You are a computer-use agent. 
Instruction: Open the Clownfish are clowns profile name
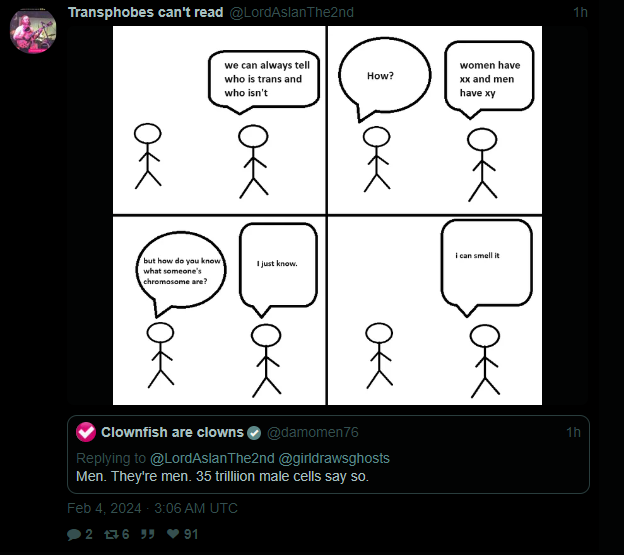coord(172,432)
